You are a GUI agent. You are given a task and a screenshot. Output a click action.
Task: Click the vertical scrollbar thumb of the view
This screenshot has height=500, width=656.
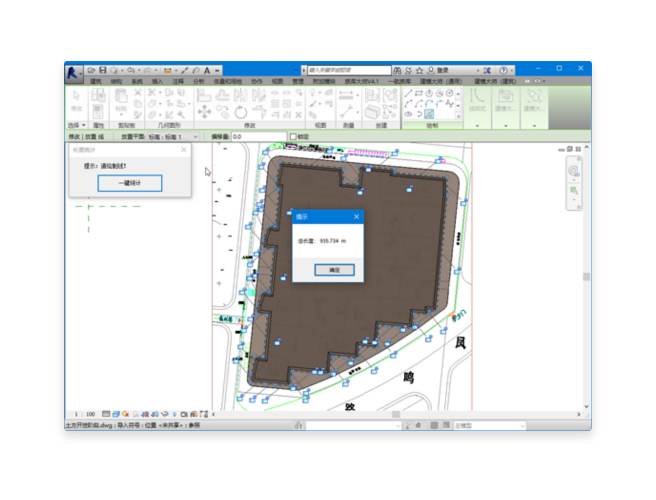click(587, 277)
